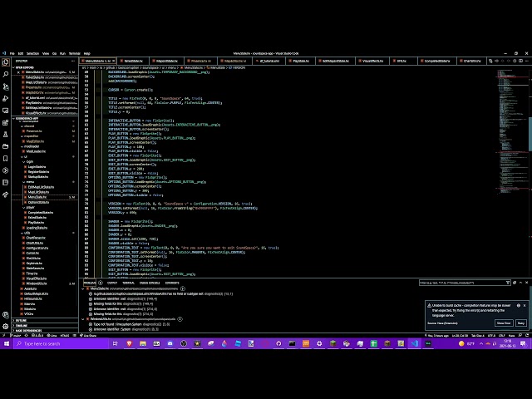Open the Search view in activity bar
Image resolution: width=532 pixels, height=399 pixels.
[6, 74]
